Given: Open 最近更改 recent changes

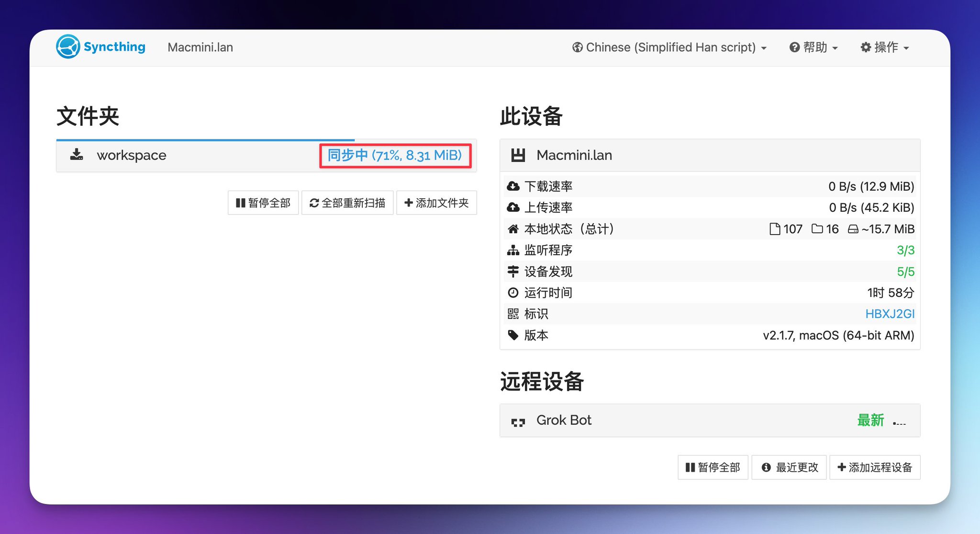Looking at the screenshot, I should (x=789, y=467).
